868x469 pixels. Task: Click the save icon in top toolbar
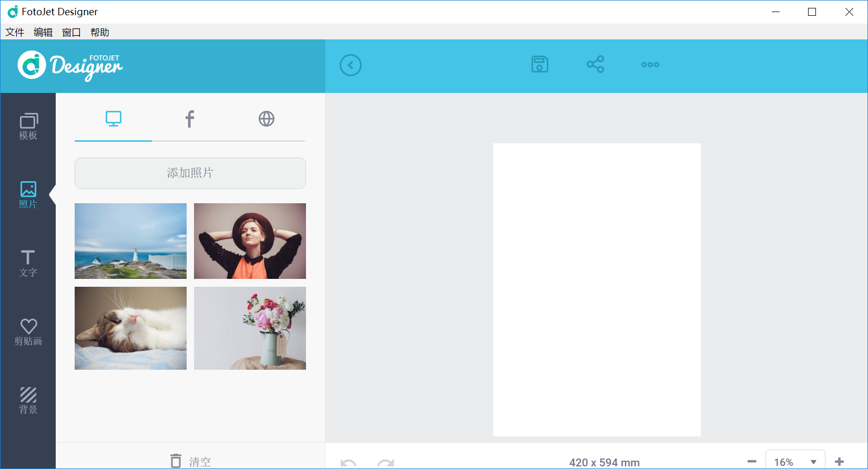coord(540,65)
